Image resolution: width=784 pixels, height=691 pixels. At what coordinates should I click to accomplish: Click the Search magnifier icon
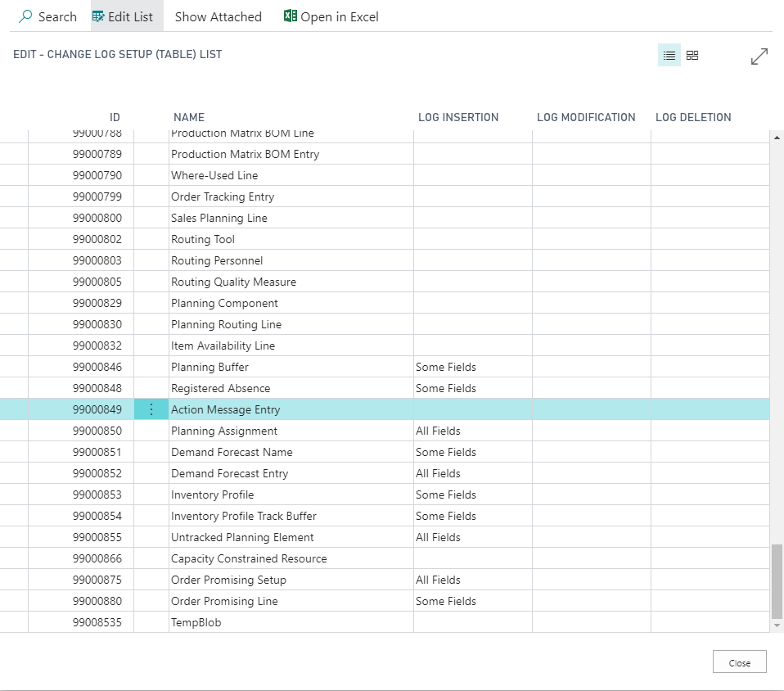pyautogui.click(x=25, y=16)
